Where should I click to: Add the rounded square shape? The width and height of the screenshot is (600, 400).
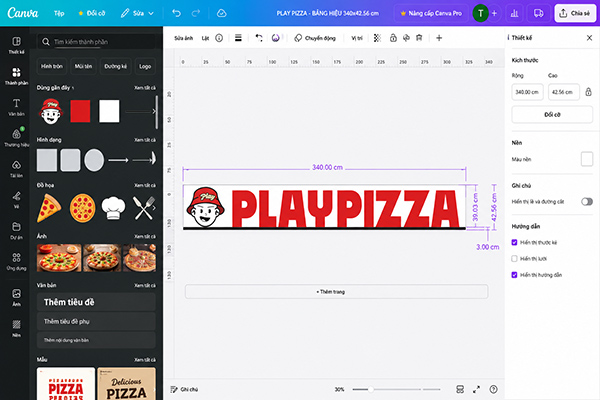[x=70, y=160]
